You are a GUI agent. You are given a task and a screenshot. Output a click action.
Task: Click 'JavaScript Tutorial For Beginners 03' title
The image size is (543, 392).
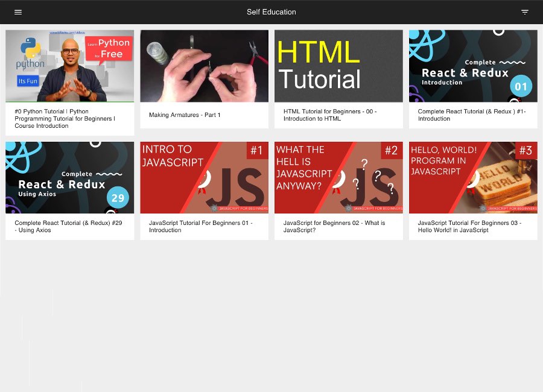pyautogui.click(x=469, y=227)
